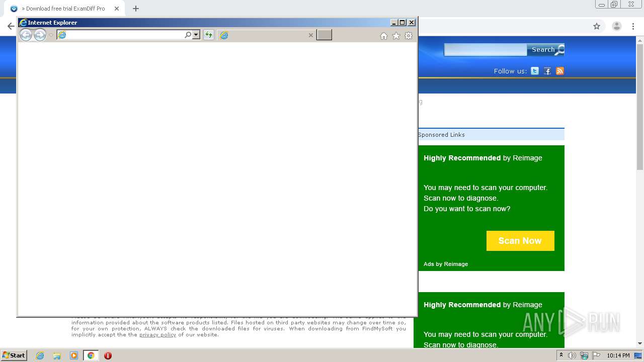Open the RSS feed icon
Screen dimensions: 644x362
(x=560, y=71)
